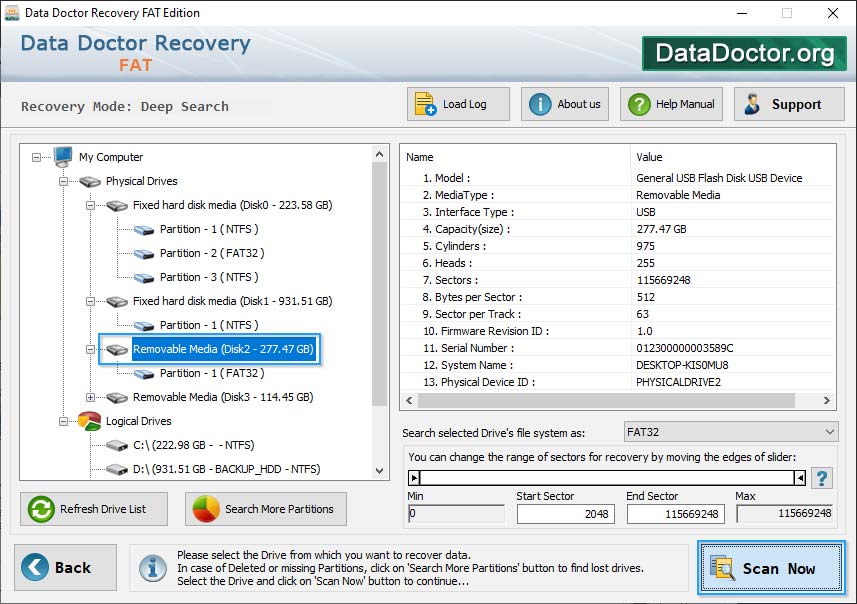The width and height of the screenshot is (857, 604).
Task: Click the System Name value DESKTOP-KIS0MU8
Action: (x=682, y=365)
